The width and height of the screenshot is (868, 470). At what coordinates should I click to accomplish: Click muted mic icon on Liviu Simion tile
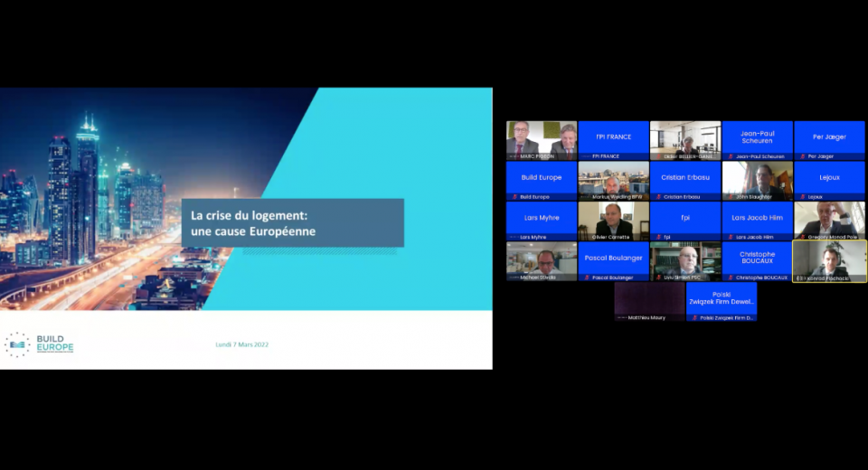(x=659, y=277)
